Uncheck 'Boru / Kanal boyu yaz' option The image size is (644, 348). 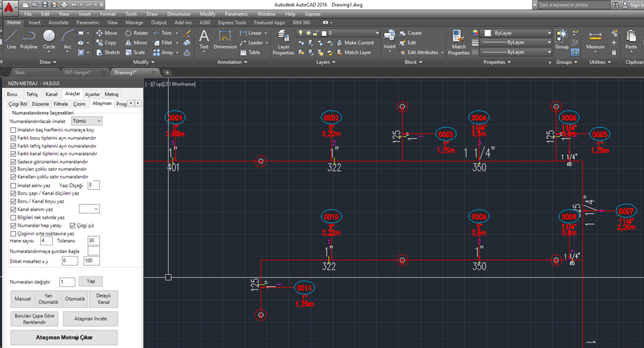tap(13, 201)
